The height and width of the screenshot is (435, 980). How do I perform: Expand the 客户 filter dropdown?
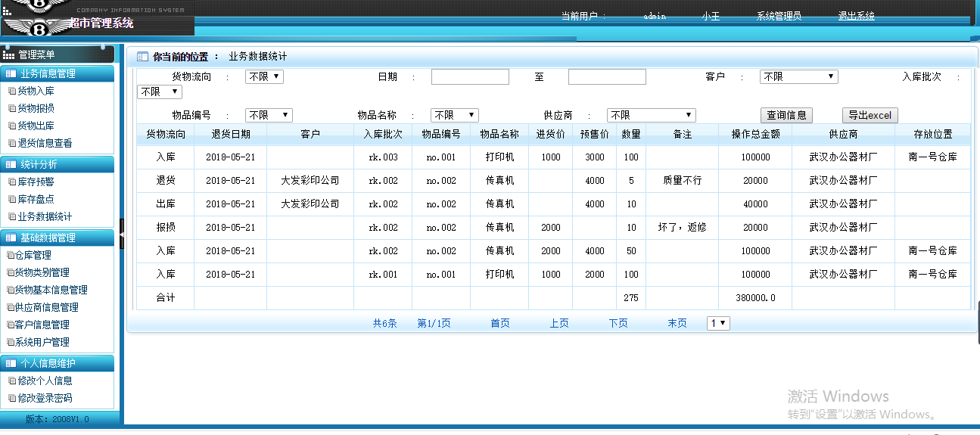tap(798, 76)
